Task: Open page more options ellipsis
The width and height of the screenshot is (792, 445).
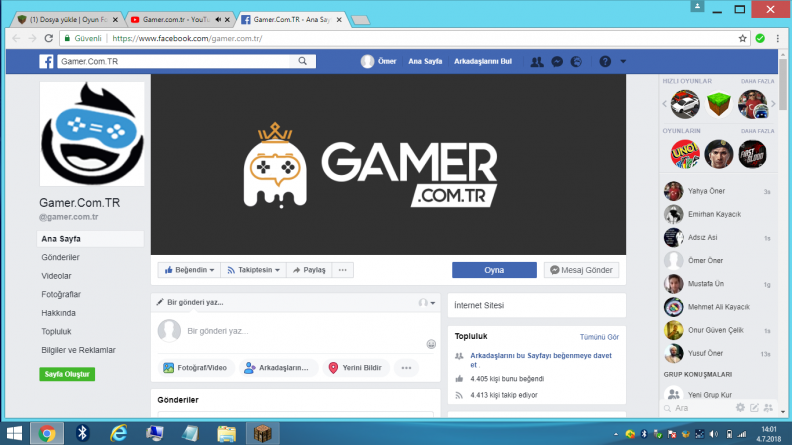Action: [342, 270]
